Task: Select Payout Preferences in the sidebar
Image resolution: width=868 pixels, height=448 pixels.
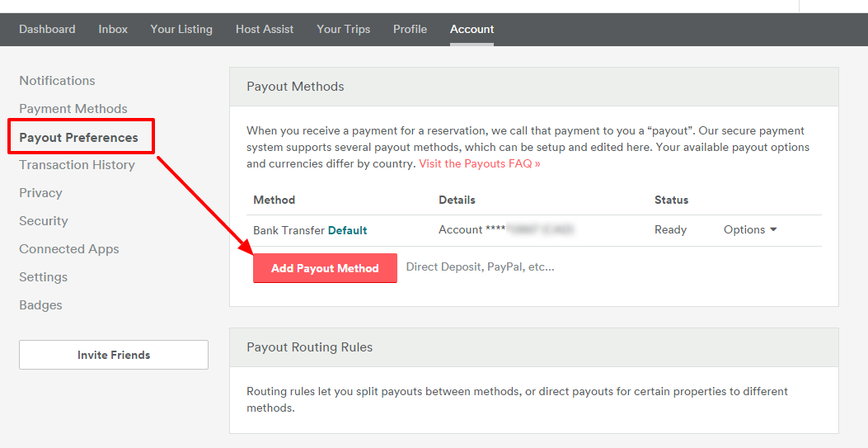Action: pos(78,138)
